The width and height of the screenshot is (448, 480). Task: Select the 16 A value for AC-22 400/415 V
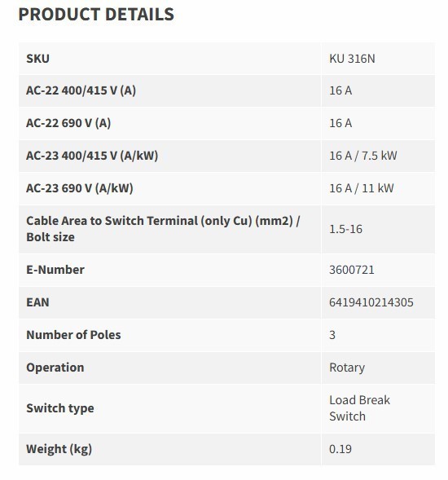point(340,90)
